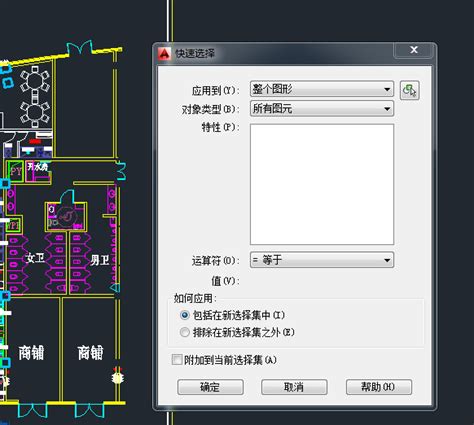This screenshot has height=425, width=474.
Task: Click the cyan double door at top
Action: pos(80,48)
